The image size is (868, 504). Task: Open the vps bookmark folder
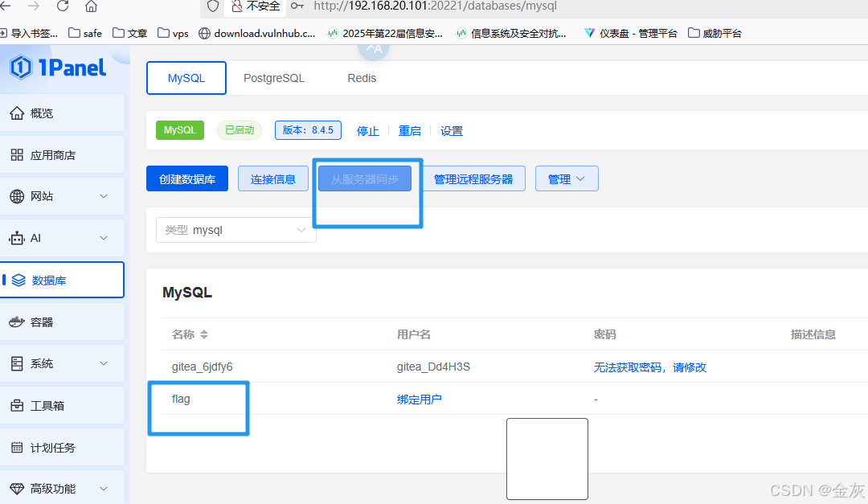click(x=174, y=33)
